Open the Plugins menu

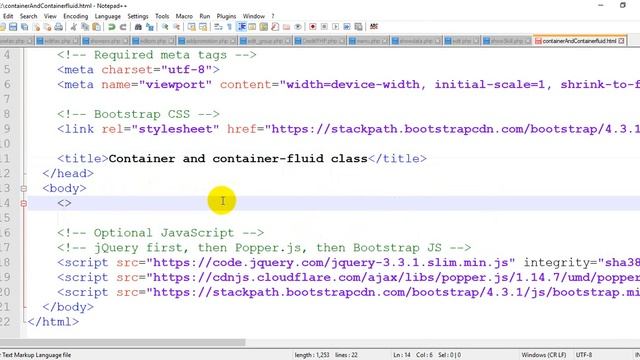[226, 16]
